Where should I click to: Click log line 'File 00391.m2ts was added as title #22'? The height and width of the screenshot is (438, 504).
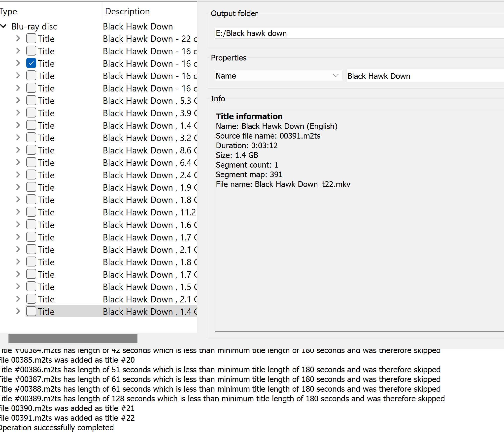tap(67, 418)
